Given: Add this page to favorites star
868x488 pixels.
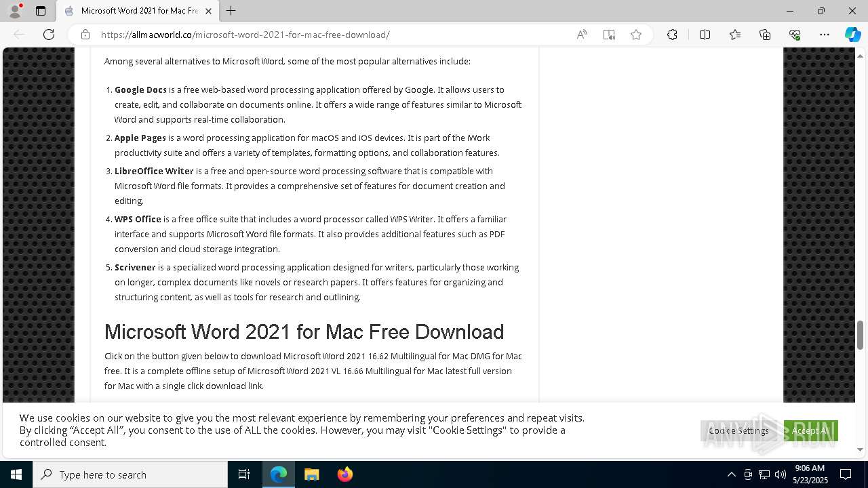Looking at the screenshot, I should [636, 35].
